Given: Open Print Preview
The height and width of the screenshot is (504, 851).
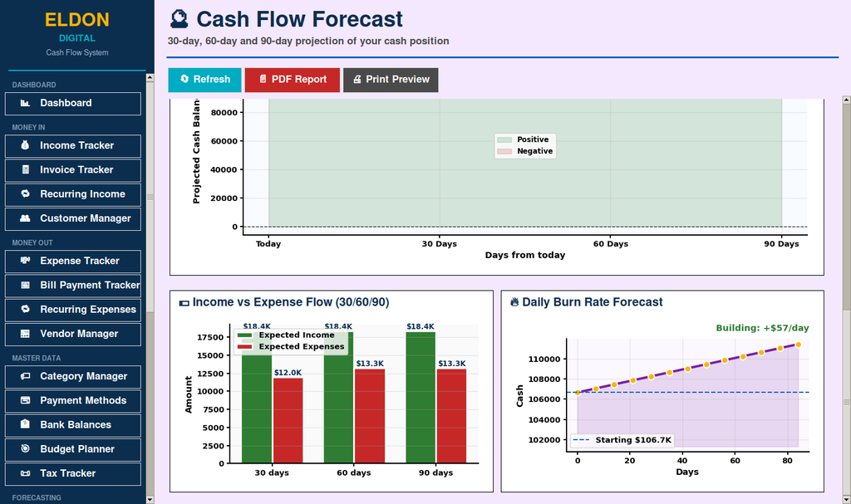Looking at the screenshot, I should point(391,80).
